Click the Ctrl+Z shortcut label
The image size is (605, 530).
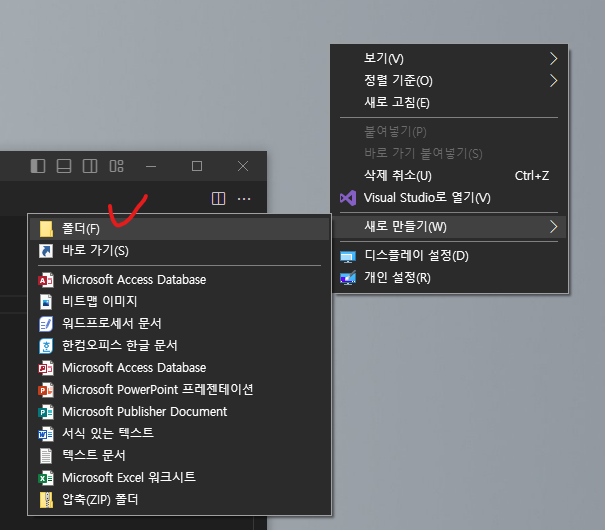[532, 176]
